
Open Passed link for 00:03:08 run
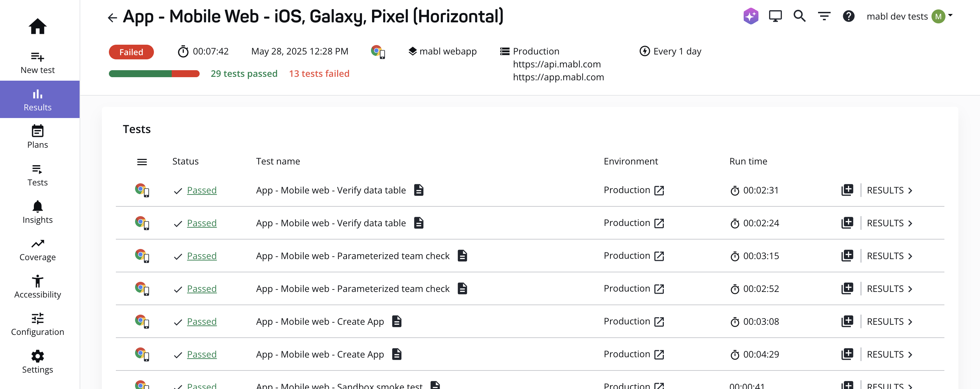point(202,321)
